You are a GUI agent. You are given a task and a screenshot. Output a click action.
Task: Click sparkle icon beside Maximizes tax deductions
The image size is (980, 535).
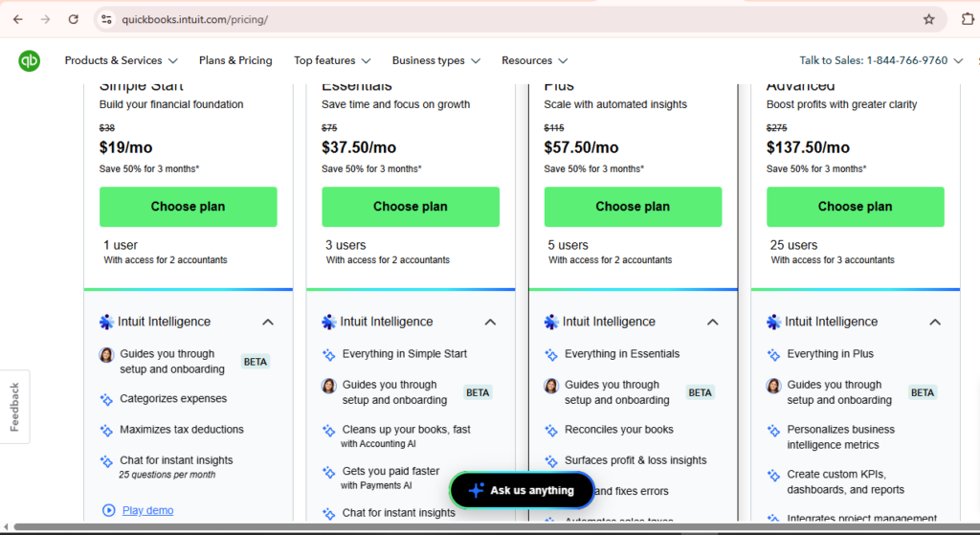pos(106,431)
